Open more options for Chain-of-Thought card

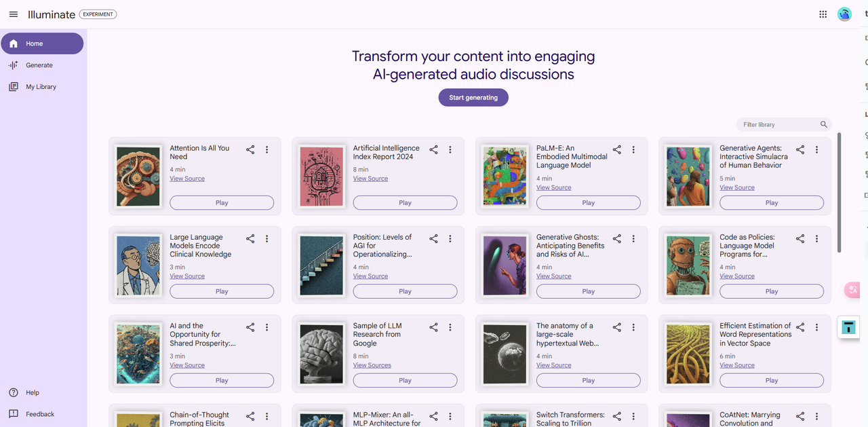(267, 416)
